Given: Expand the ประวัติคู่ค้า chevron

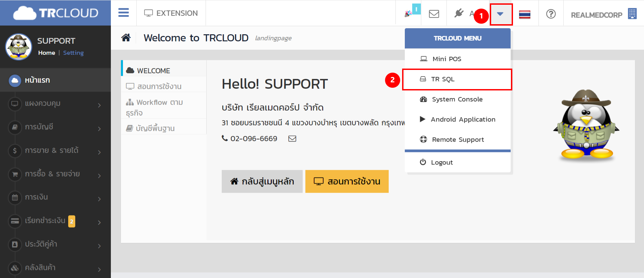Looking at the screenshot, I should [x=99, y=246].
